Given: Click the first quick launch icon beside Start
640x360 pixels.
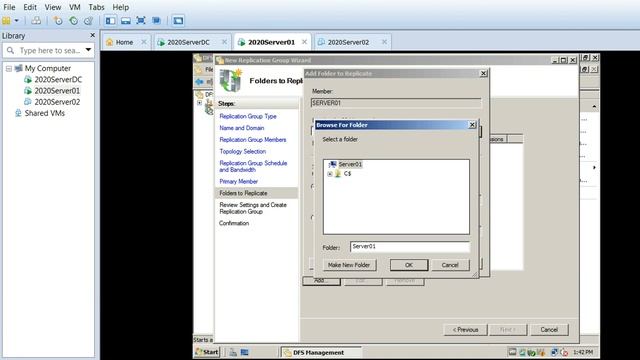Looking at the screenshot, I should pos(233,352).
